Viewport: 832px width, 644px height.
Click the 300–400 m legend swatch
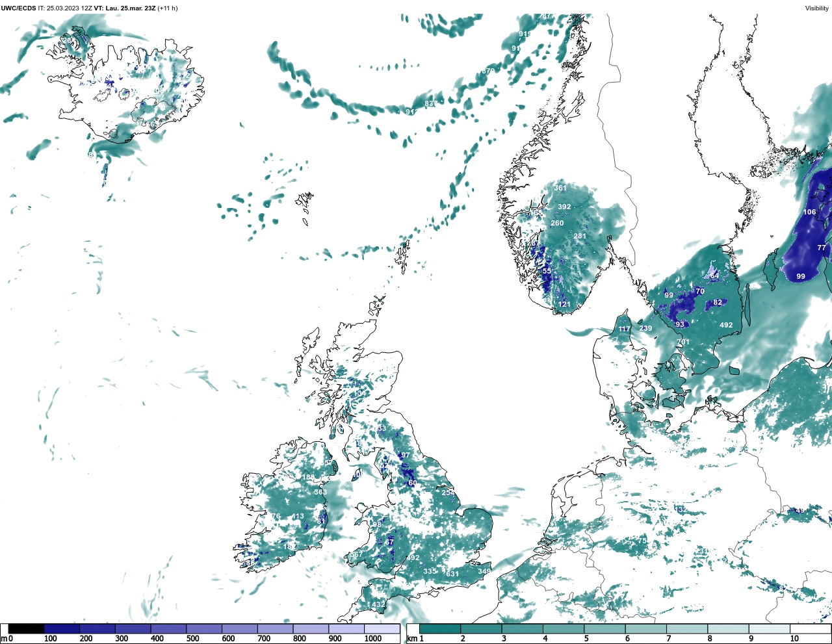point(133,629)
